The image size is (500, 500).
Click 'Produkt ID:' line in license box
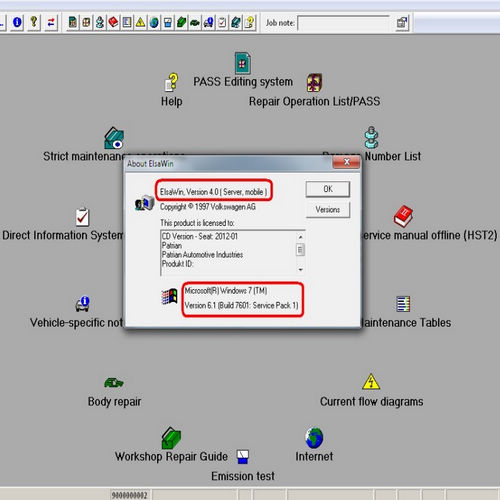[177, 264]
